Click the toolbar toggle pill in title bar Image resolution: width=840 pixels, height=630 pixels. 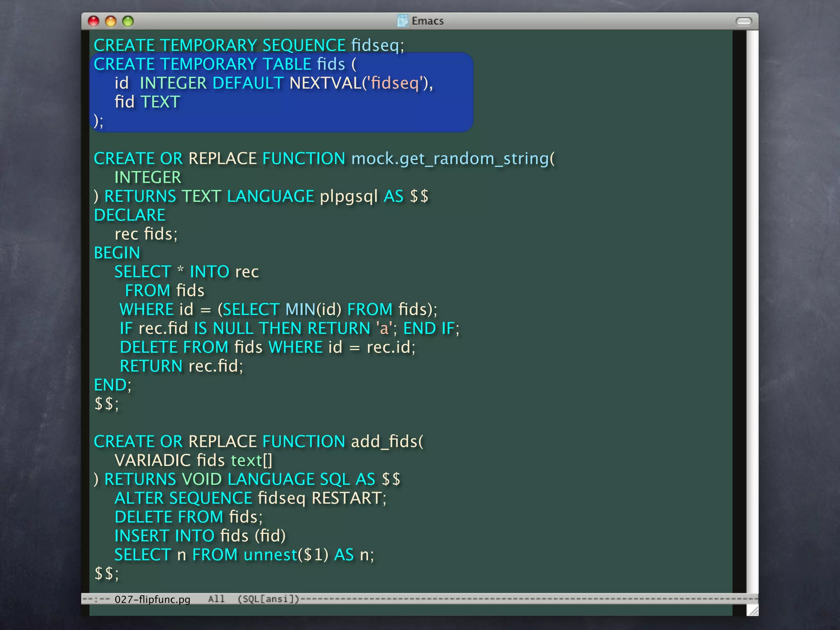(x=744, y=21)
